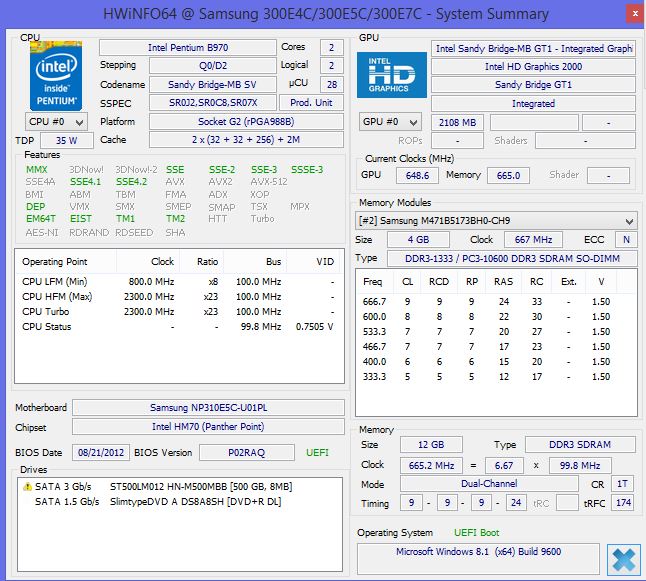
Task: Open the CPU #0 dropdown
Action: [56, 122]
